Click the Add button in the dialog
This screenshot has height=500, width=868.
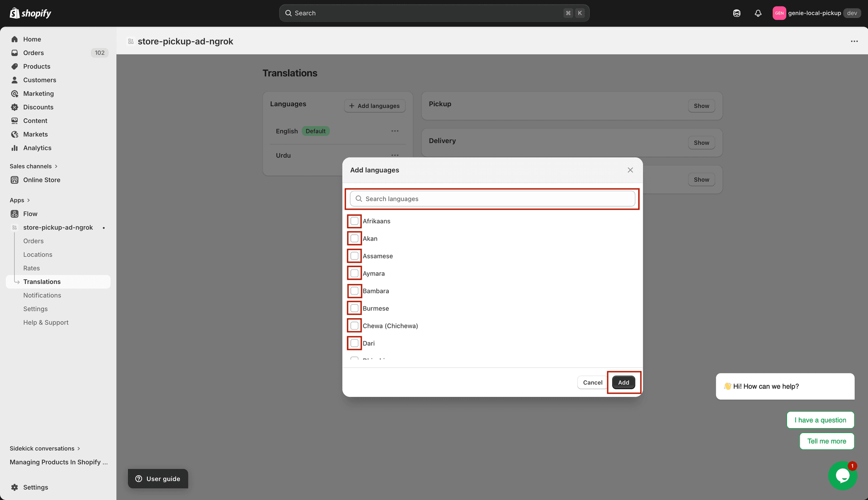(623, 382)
